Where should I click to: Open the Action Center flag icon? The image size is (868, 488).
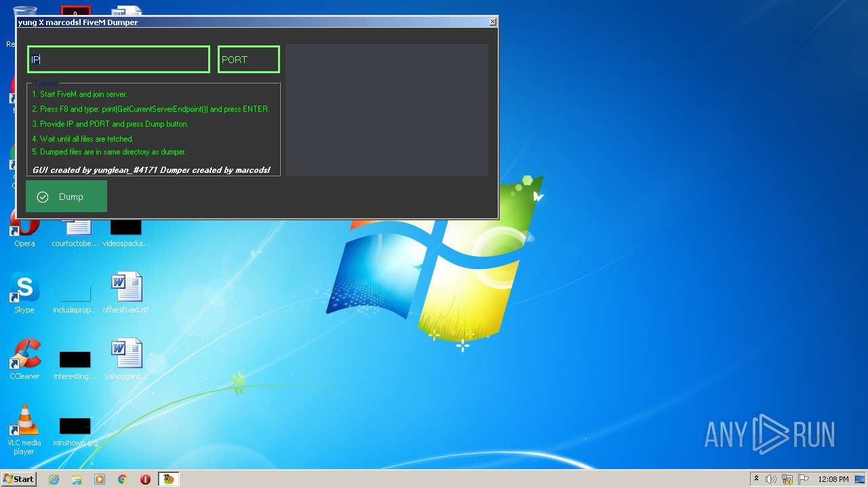(x=804, y=479)
